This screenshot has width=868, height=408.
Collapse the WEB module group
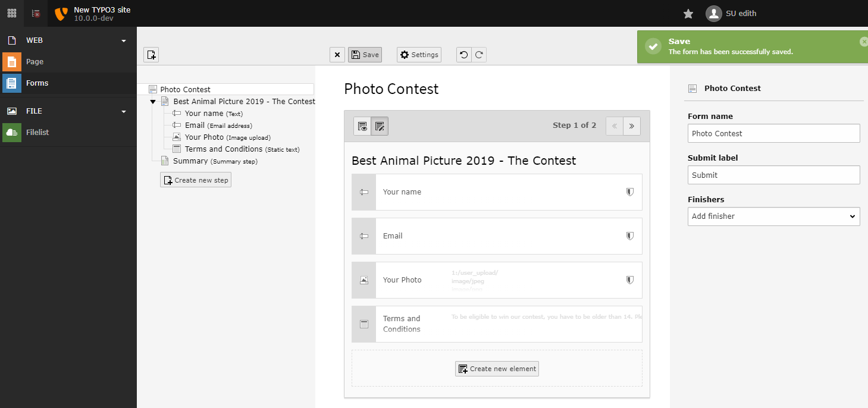tap(124, 41)
